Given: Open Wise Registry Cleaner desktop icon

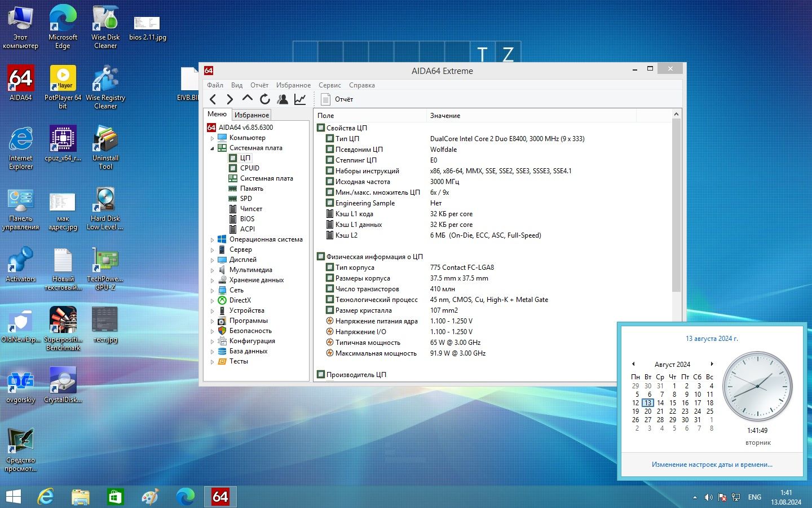Looking at the screenshot, I should pyautogui.click(x=105, y=87).
